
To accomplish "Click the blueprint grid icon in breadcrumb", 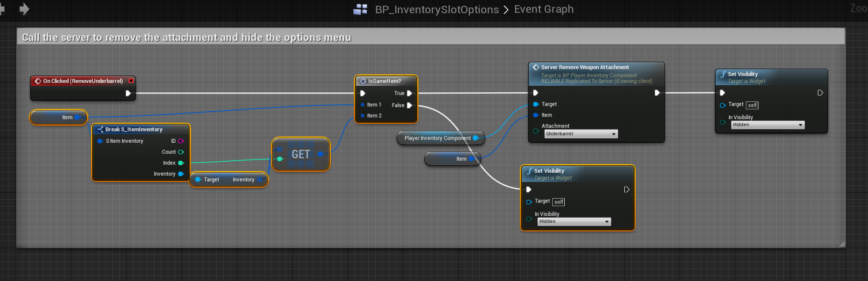I will tap(361, 10).
